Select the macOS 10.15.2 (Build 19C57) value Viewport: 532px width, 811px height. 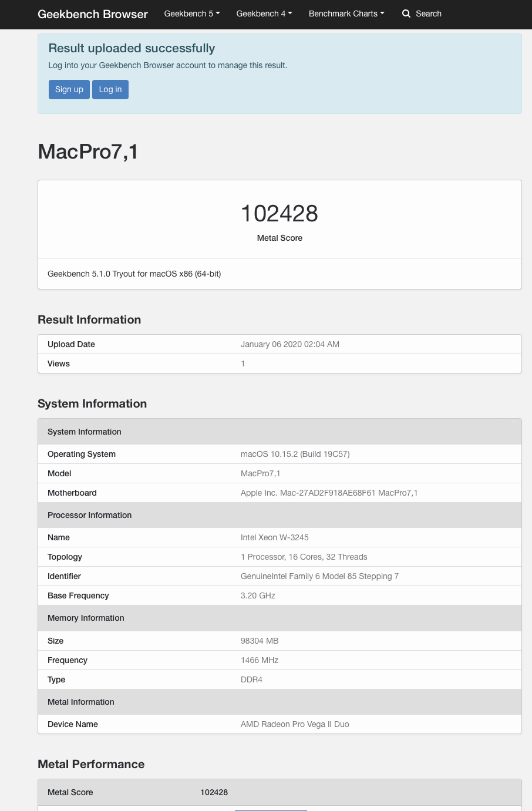click(295, 454)
